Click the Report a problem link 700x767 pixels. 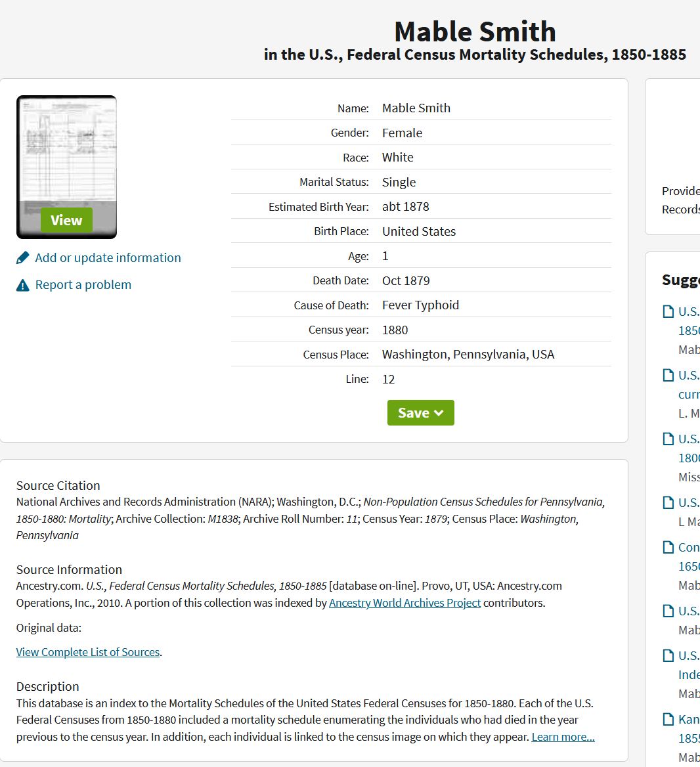83,285
